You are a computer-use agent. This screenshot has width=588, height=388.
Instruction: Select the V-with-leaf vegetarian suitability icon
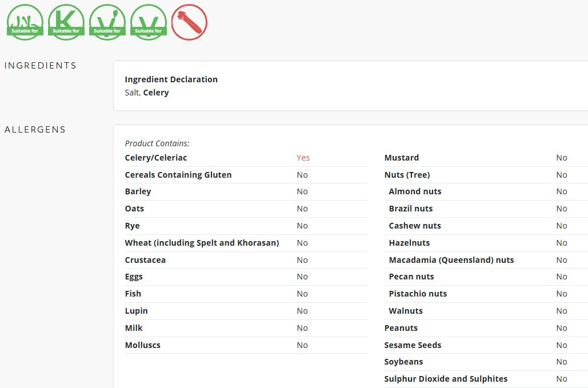pos(107,22)
